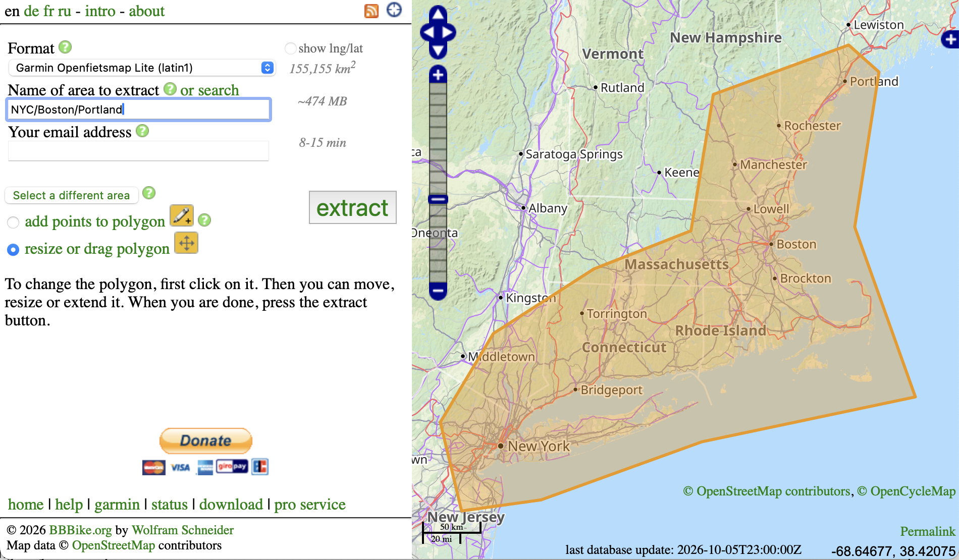This screenshot has width=959, height=560.
Task: Open help next to Select a different area
Action: click(149, 193)
